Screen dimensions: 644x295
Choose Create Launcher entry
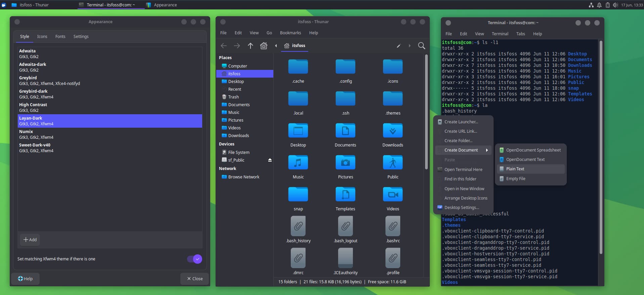(463, 122)
